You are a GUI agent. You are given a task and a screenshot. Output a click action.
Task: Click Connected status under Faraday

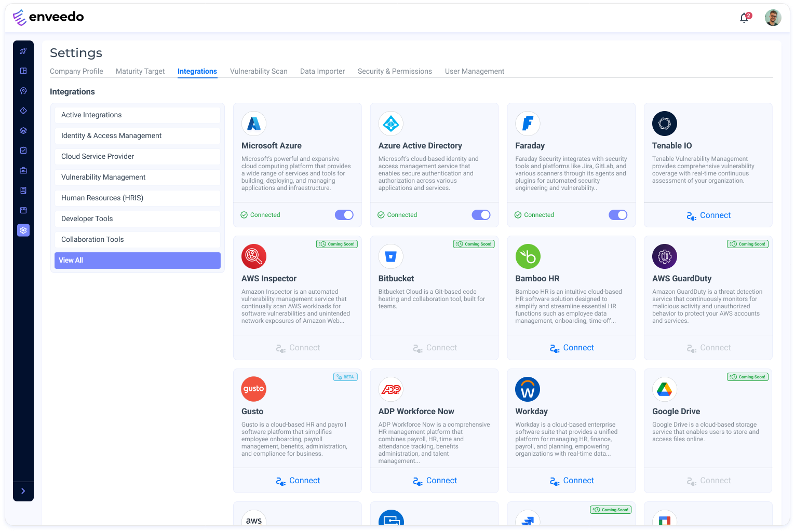tap(534, 215)
